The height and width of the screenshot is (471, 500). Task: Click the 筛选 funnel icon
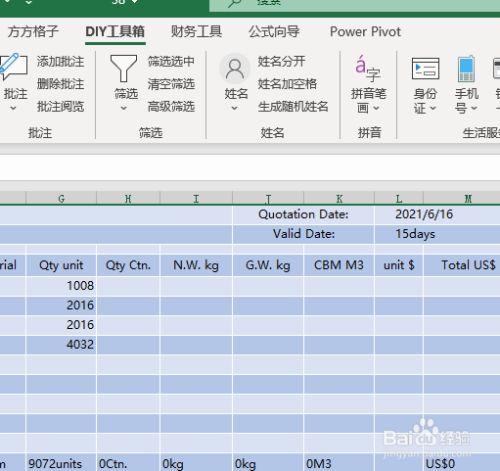click(x=124, y=68)
